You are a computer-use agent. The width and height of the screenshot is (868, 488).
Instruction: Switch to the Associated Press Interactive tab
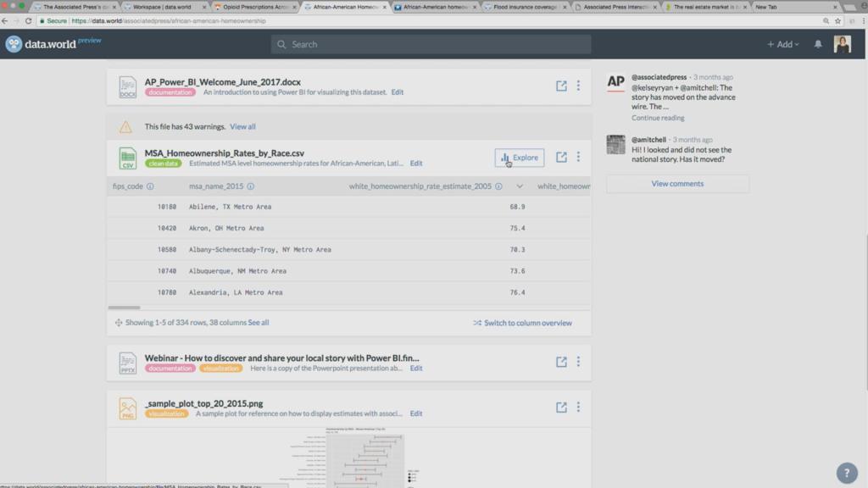point(615,7)
